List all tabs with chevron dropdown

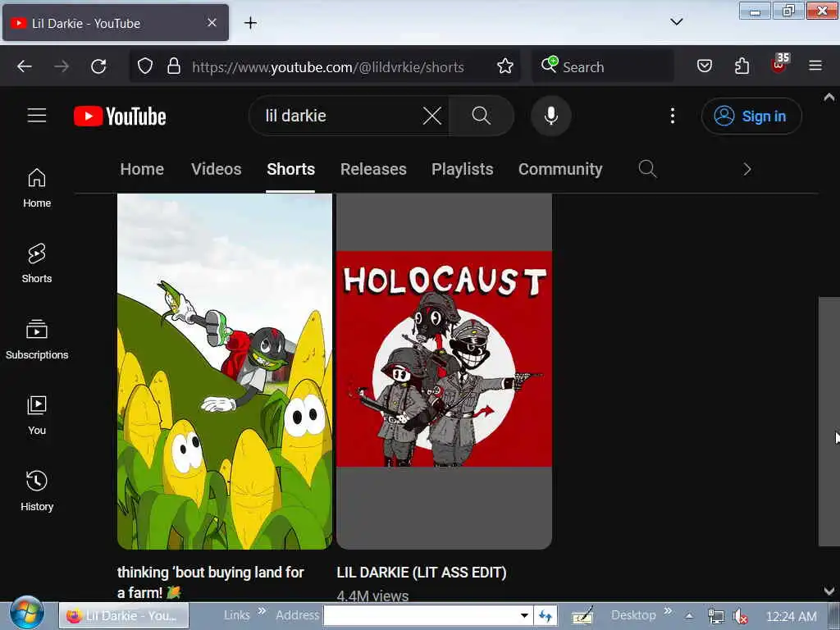point(677,22)
